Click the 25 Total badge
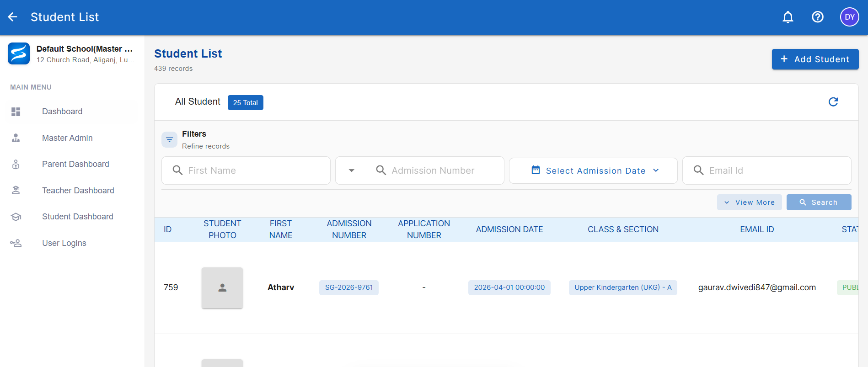The height and width of the screenshot is (367, 868). click(246, 103)
